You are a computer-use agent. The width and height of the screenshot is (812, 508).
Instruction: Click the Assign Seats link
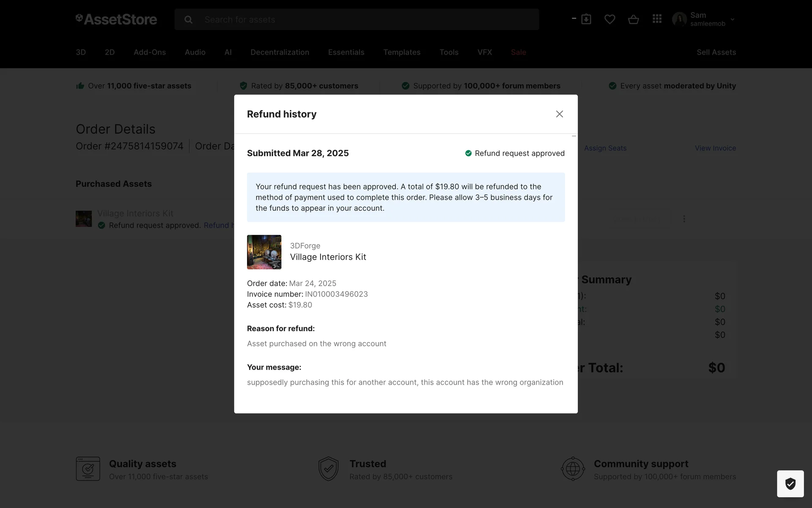click(605, 148)
